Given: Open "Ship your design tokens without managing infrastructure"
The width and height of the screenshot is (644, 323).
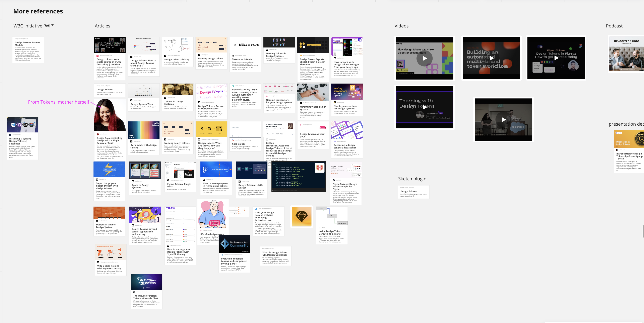Looking at the screenshot, I should tap(269, 221).
